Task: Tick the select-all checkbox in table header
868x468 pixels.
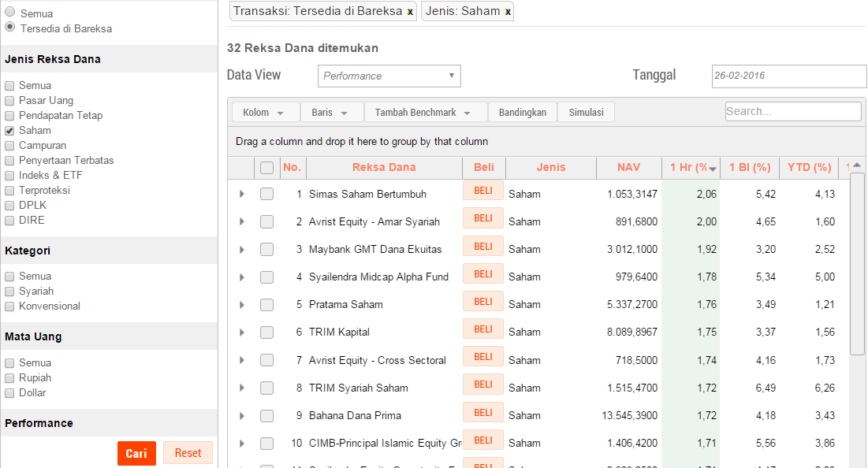Action: (266, 168)
